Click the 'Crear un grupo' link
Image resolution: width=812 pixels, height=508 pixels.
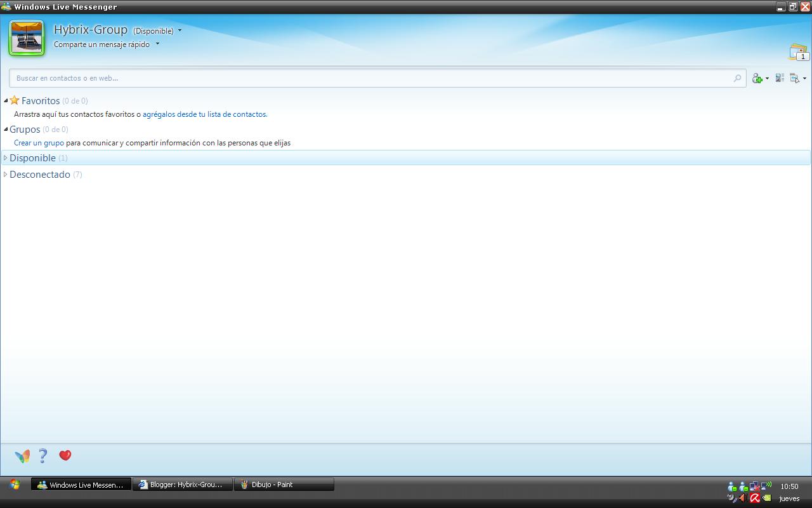pos(39,143)
